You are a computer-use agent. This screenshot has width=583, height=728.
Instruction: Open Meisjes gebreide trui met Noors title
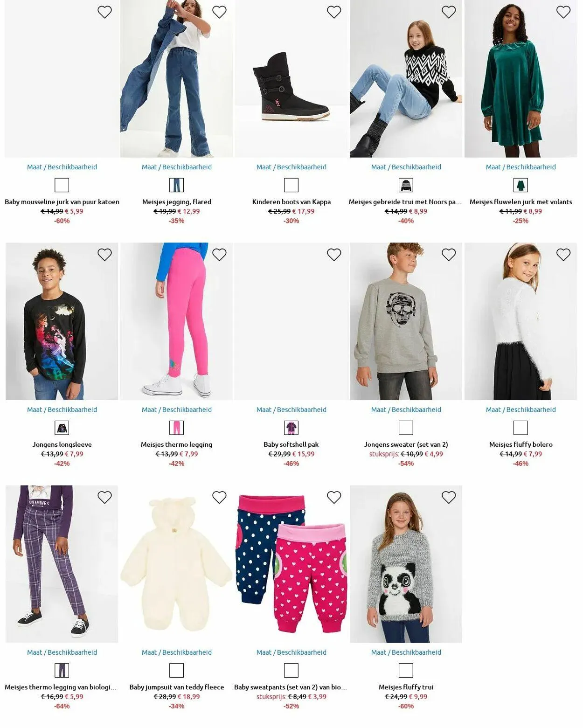tap(405, 202)
